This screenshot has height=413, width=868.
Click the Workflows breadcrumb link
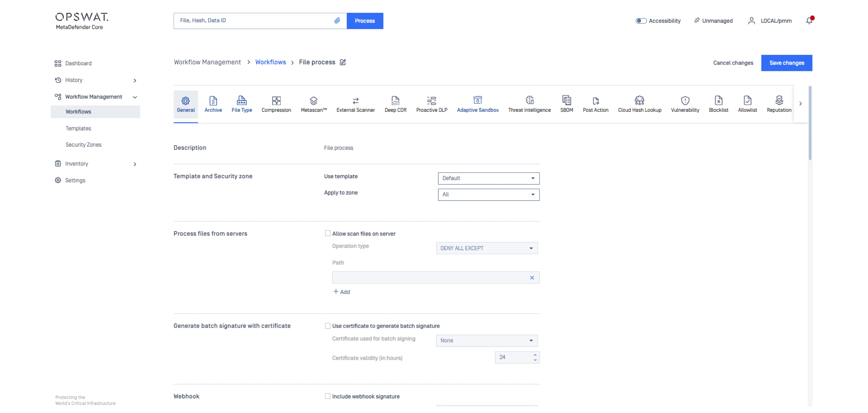click(270, 62)
